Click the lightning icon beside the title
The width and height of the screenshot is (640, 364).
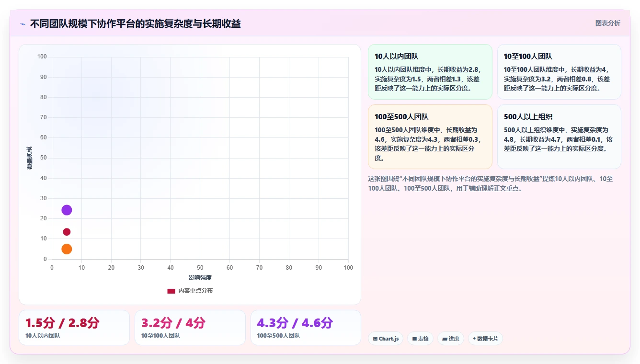point(23,24)
